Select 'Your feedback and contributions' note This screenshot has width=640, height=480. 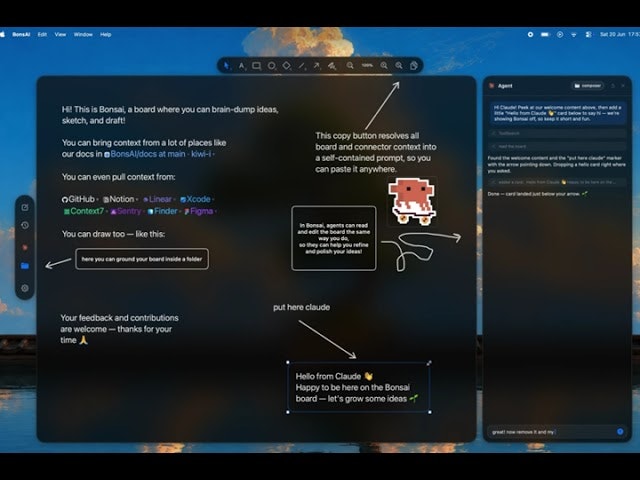coord(119,329)
